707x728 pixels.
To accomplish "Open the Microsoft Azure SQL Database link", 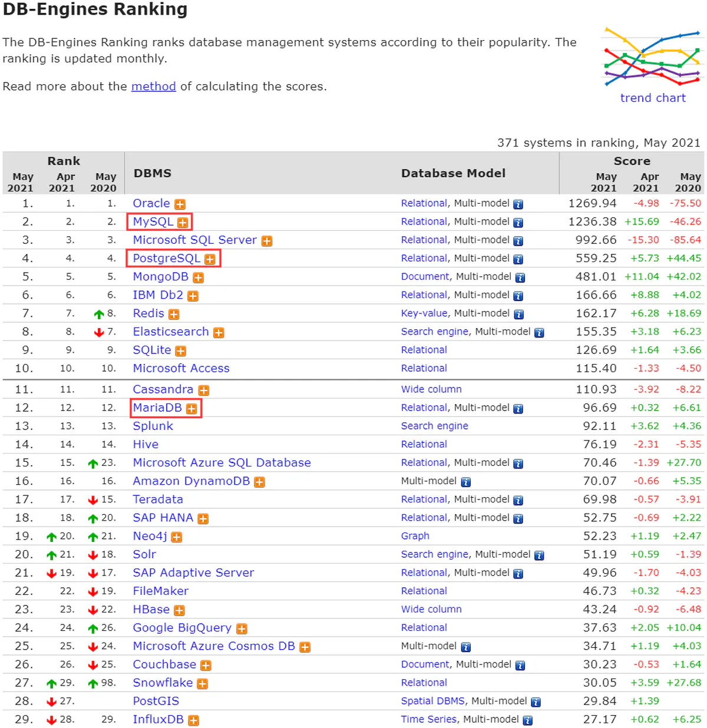I will (x=222, y=462).
